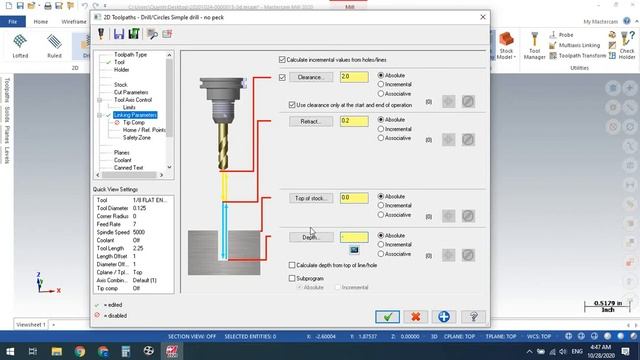Click tree panel horizontal scrollbar left arrow
The height and width of the screenshot is (360, 640).
[x=98, y=175]
